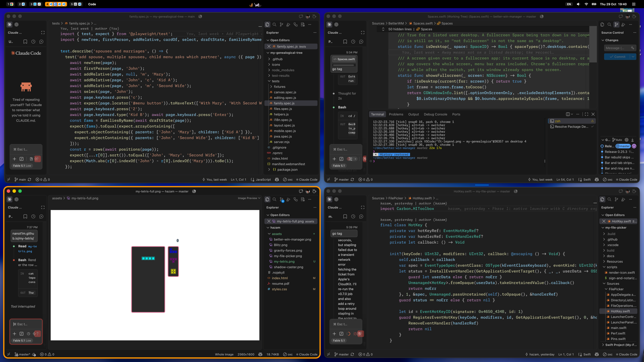Click the add attachment plus icon in hazam's Claude input

tap(14, 333)
